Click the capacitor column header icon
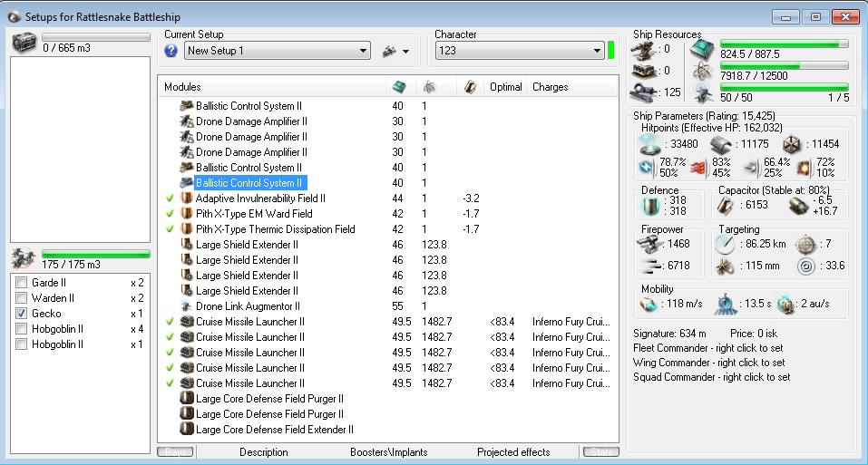Screen dimensions: 868x465 (x=470, y=87)
